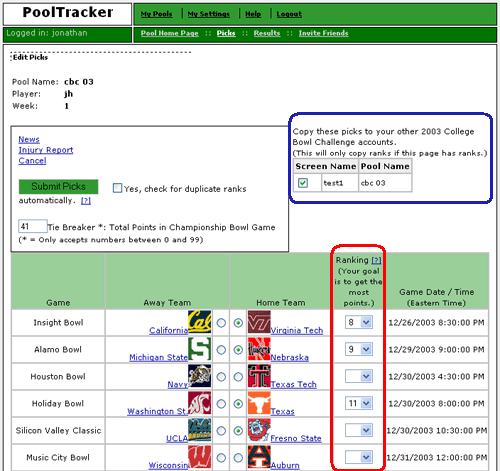The height and width of the screenshot is (471, 500).
Task: Click the Auburn AU logo
Action: click(259, 457)
